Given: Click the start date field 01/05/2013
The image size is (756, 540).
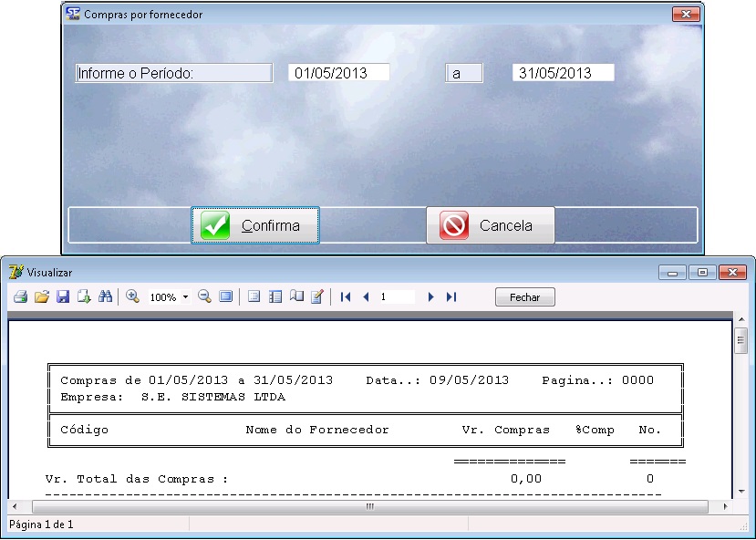Looking at the screenshot, I should tap(338, 73).
